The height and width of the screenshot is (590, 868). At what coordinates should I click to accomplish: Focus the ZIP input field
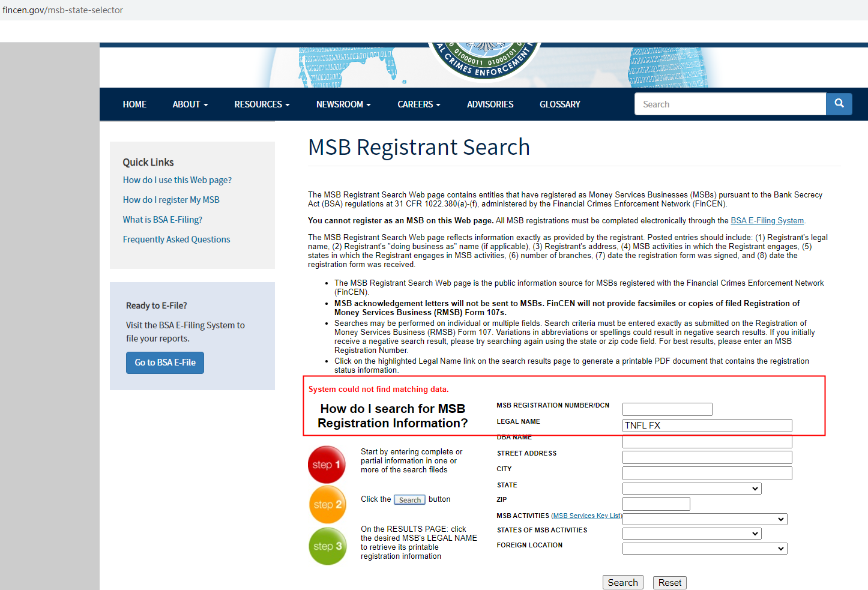coord(656,504)
